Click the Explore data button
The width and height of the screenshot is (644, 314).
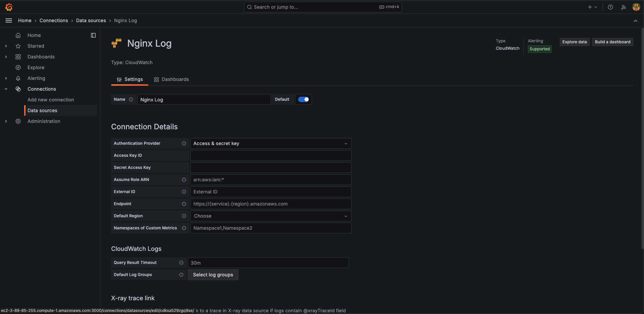pyautogui.click(x=574, y=42)
